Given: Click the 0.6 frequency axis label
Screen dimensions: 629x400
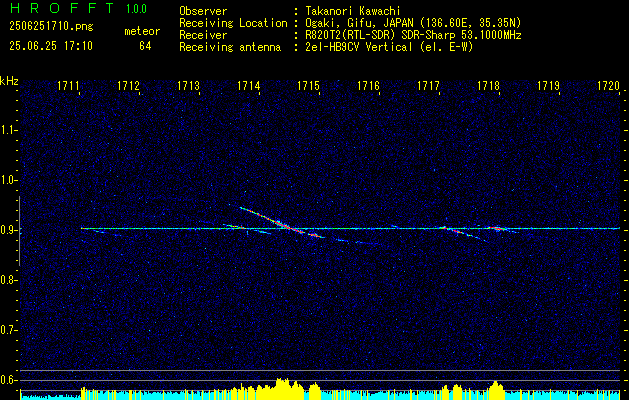Looking at the screenshot, I should coord(8,380).
